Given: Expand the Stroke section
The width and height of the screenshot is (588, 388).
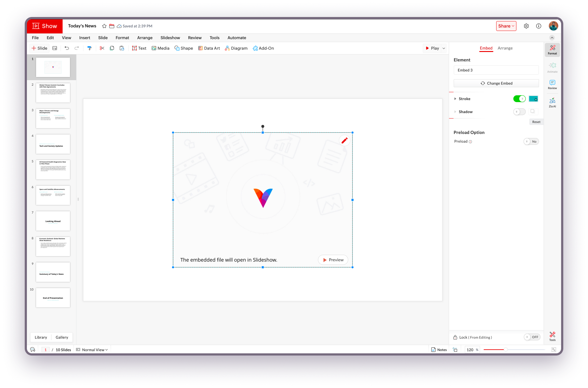Looking at the screenshot, I should pos(455,99).
